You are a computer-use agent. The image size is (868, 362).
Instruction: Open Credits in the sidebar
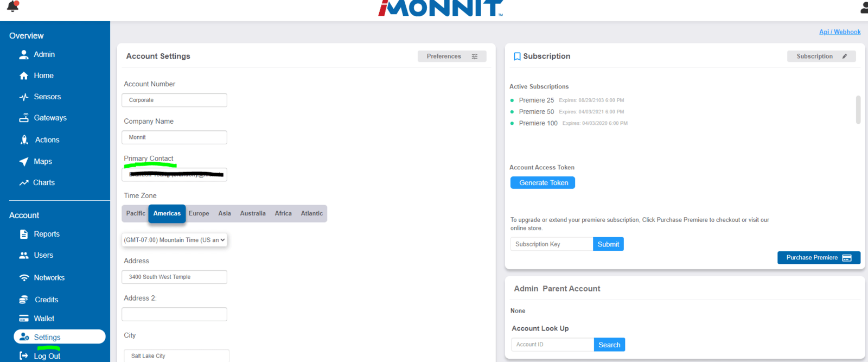pos(46,300)
